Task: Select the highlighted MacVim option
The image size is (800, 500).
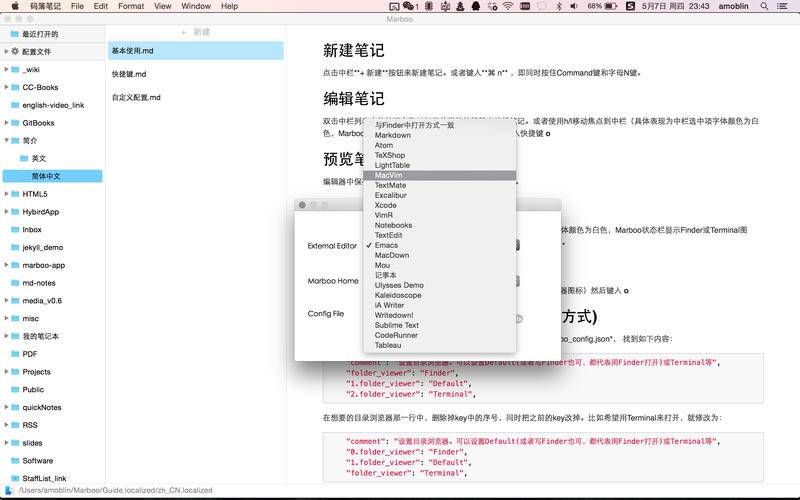Action: tap(439, 175)
